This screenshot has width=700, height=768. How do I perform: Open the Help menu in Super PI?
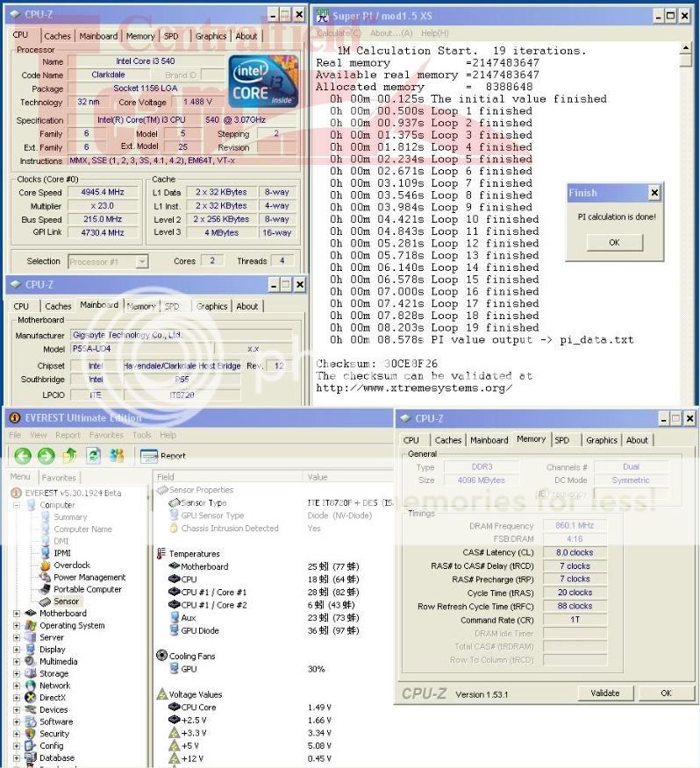tap(435, 32)
